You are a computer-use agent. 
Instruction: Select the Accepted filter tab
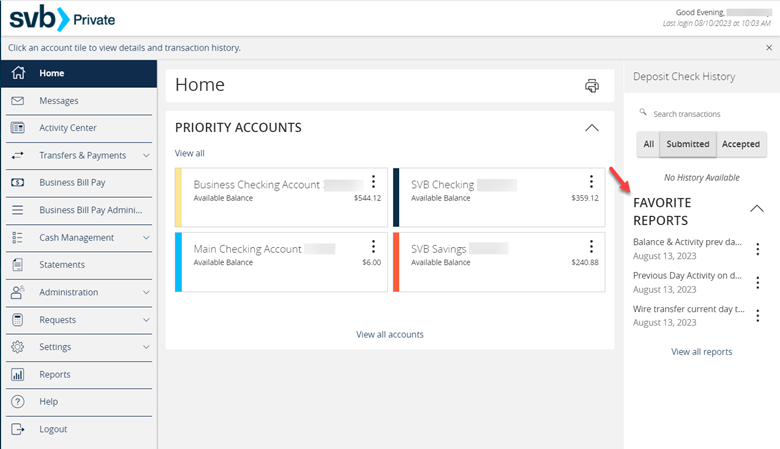741,144
